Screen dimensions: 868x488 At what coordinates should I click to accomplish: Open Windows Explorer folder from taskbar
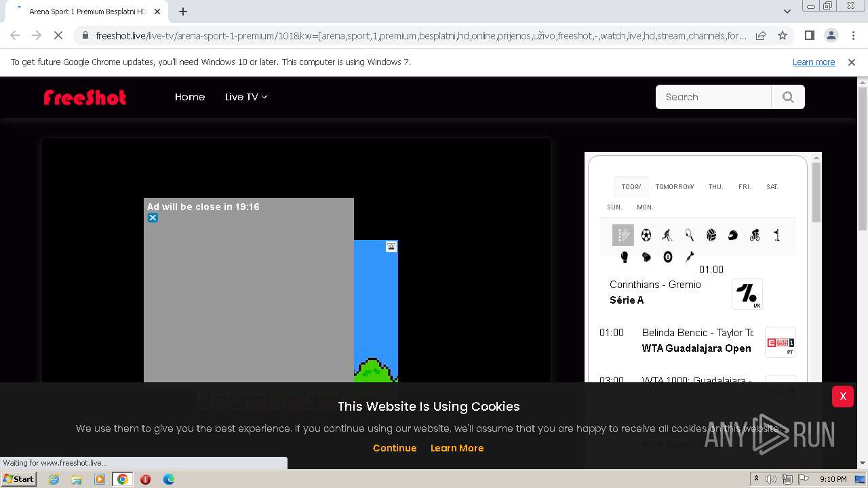coord(77,479)
